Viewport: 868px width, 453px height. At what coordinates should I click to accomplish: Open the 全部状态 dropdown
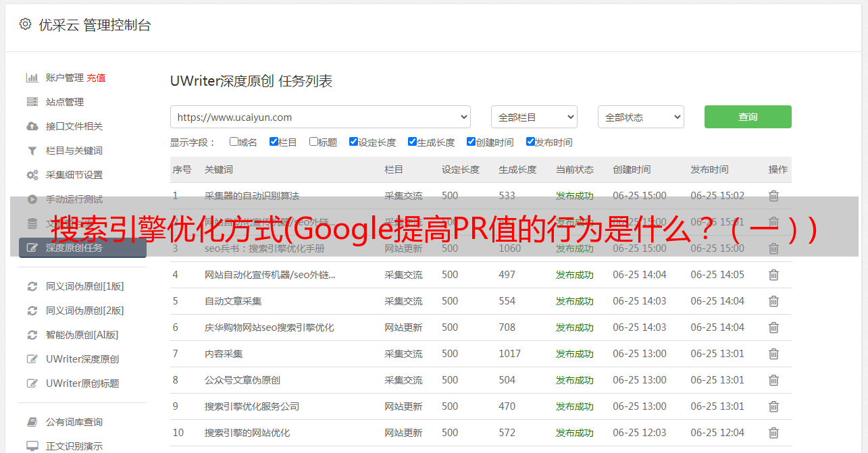[x=641, y=117]
